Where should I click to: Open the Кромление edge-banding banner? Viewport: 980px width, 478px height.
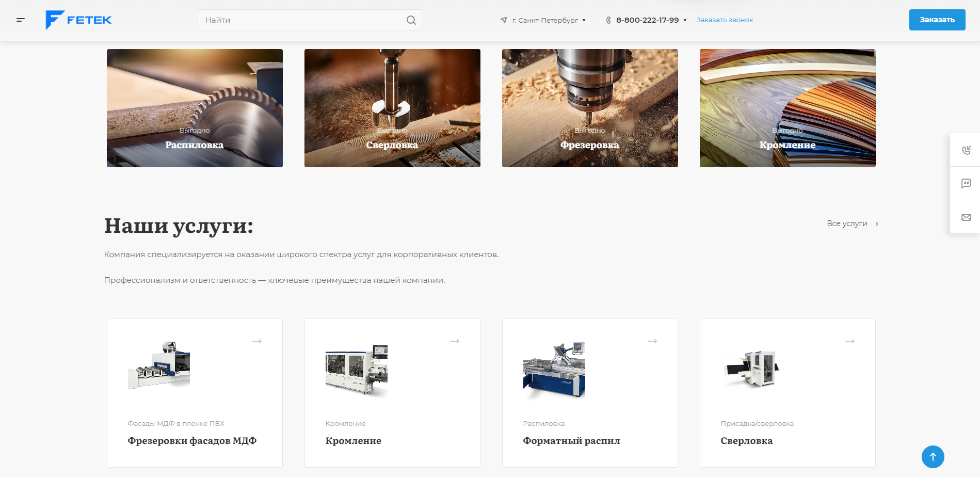(788, 108)
